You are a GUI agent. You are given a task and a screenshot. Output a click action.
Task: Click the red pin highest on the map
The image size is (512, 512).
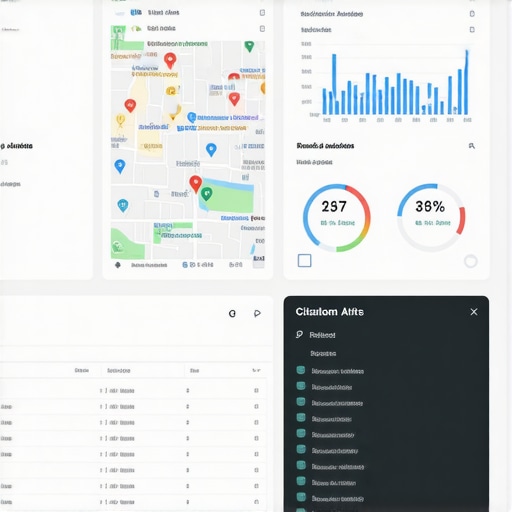(170, 61)
